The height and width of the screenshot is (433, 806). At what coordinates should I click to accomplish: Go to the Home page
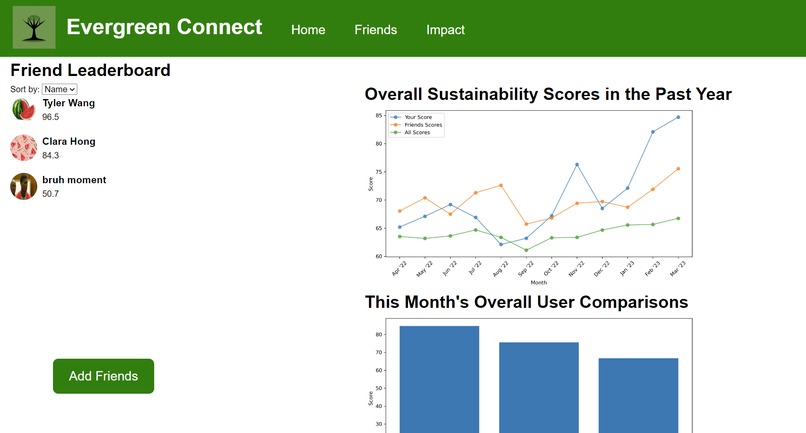[308, 30]
